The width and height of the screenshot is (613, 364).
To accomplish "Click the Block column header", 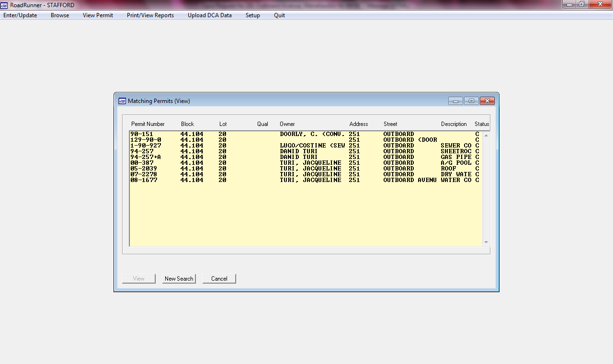I will [x=188, y=124].
